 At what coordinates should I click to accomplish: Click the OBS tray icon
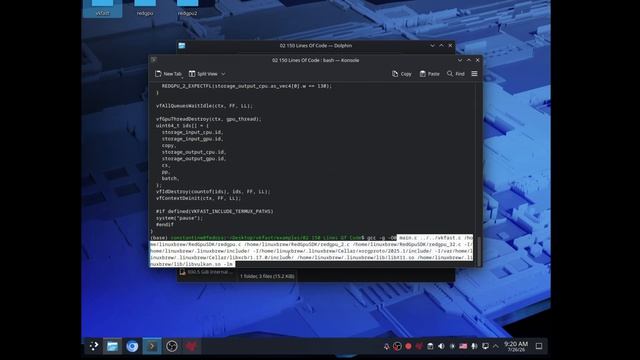click(x=397, y=346)
